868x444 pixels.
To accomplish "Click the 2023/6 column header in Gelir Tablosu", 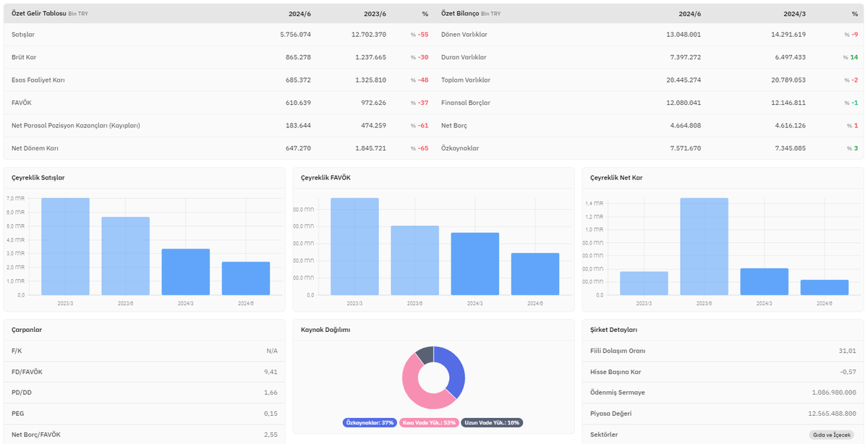I will point(375,14).
